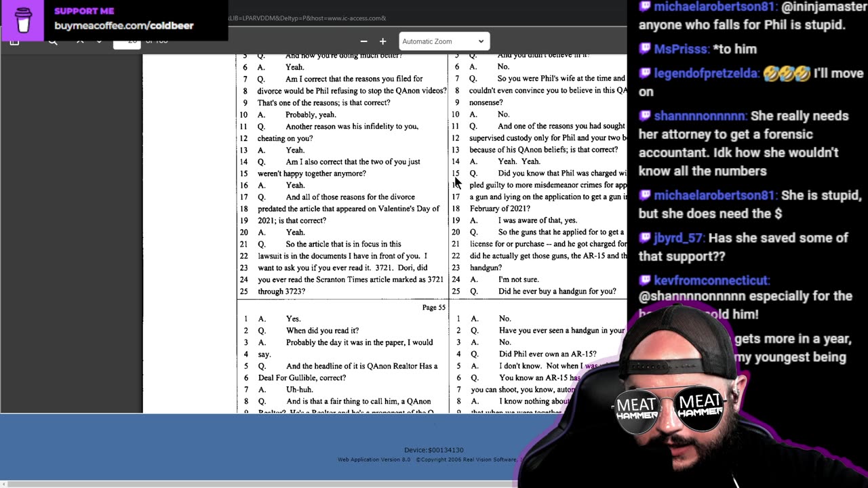
Task: Click right column answer 'Yeah. Yeah.'
Action: click(x=519, y=161)
